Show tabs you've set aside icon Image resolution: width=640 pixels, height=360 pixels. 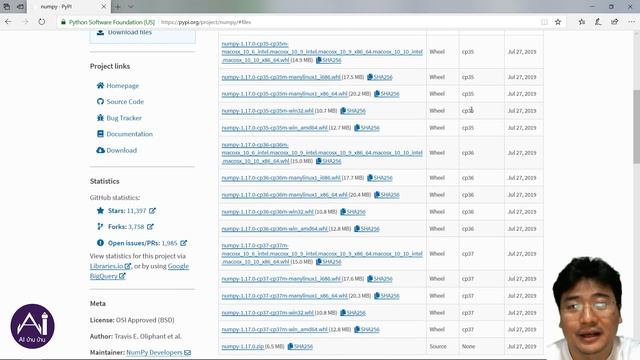[7, 7]
